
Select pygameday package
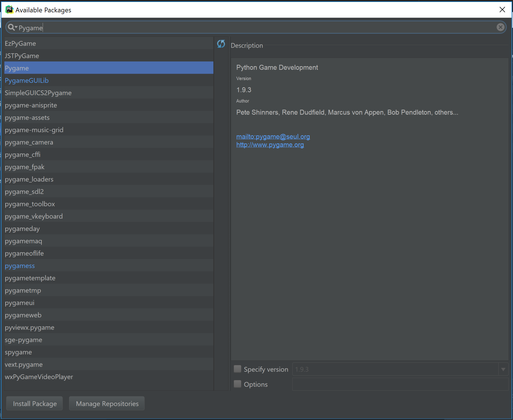pyautogui.click(x=109, y=229)
